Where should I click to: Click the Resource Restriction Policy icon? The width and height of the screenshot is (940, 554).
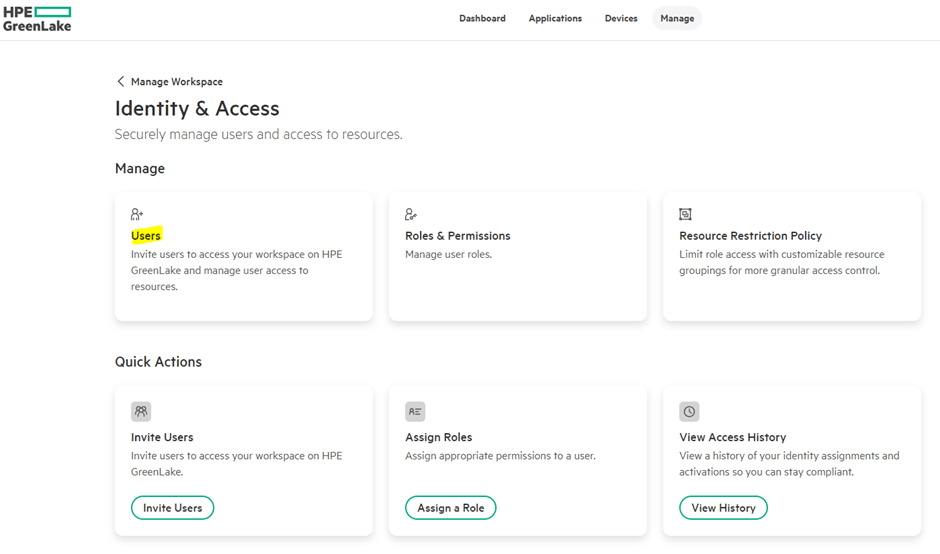click(x=685, y=214)
